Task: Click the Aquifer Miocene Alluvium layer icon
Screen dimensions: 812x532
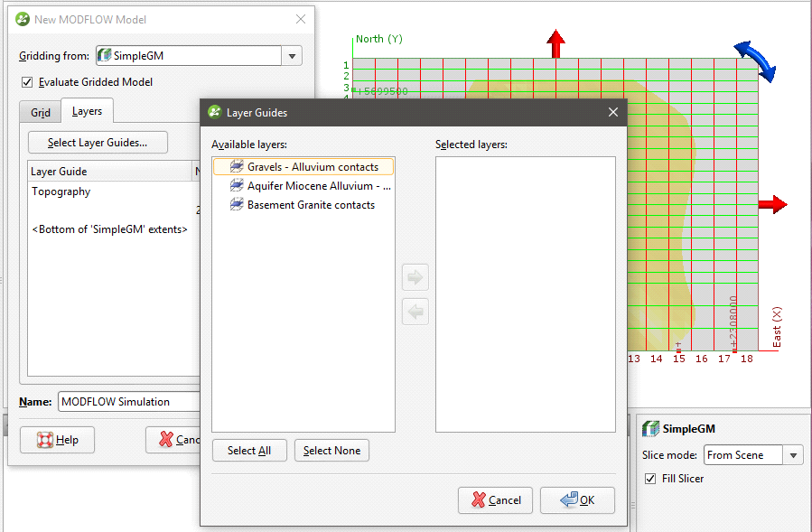Action: tap(237, 186)
